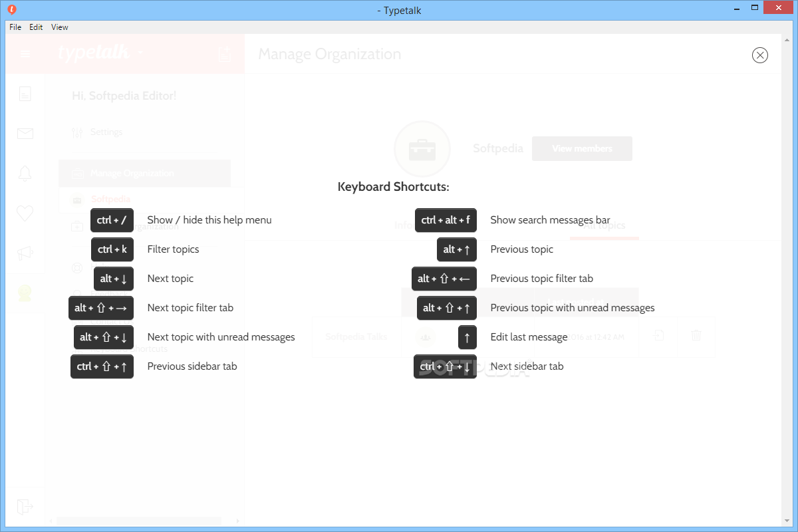Click the vertical scrollbar up arrow
The width and height of the screenshot is (798, 532).
(787, 39)
